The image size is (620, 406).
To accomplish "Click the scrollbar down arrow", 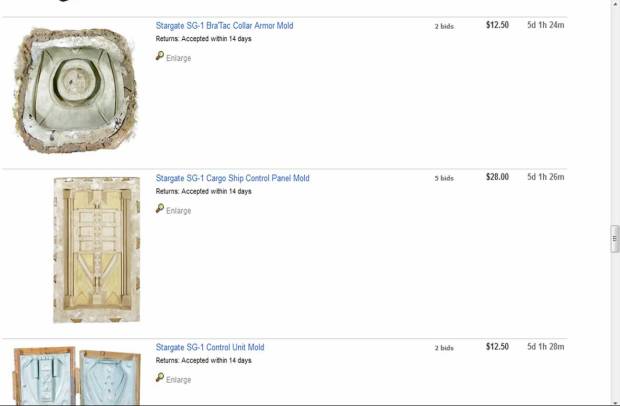I will tap(615, 400).
